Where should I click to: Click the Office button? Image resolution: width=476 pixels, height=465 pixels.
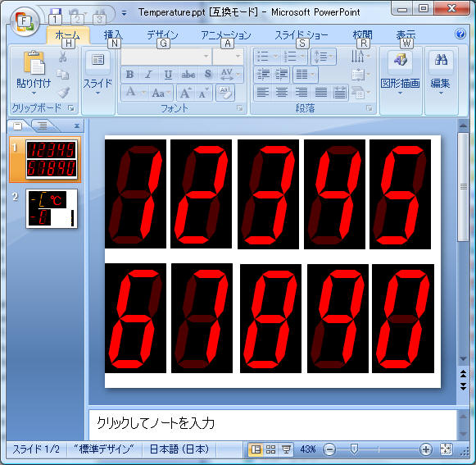(x=24, y=22)
